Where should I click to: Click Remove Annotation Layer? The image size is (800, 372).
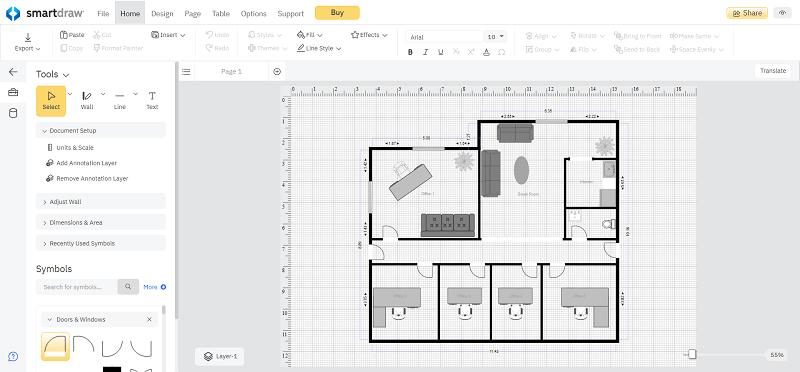[87, 179]
